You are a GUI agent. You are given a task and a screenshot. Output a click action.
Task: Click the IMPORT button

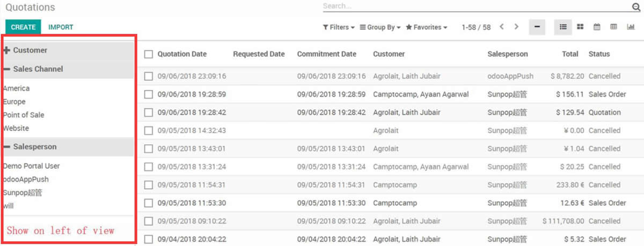click(x=61, y=27)
